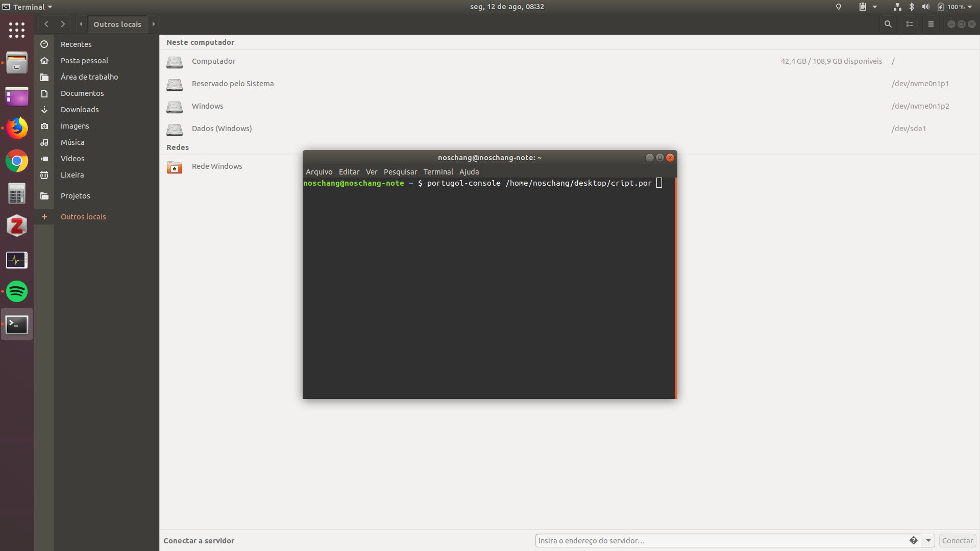The height and width of the screenshot is (551, 980).
Task: Expand the system status menu arrow
Action: point(970,7)
